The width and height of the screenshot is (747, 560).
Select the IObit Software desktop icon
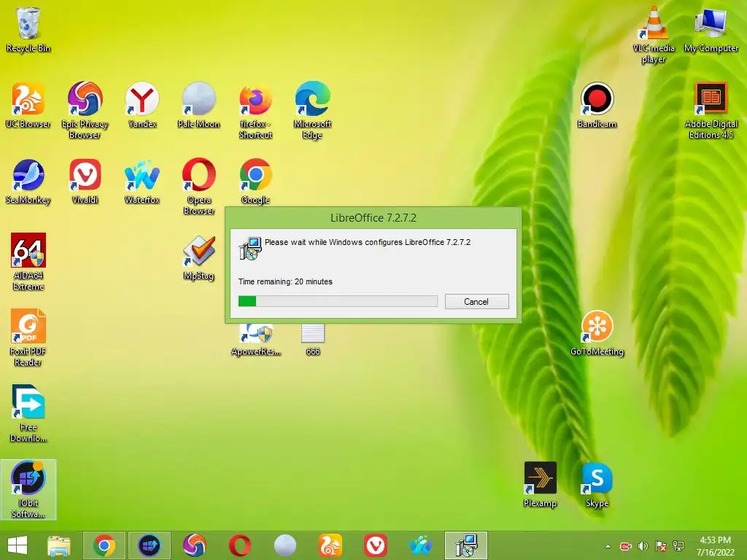coord(28,489)
